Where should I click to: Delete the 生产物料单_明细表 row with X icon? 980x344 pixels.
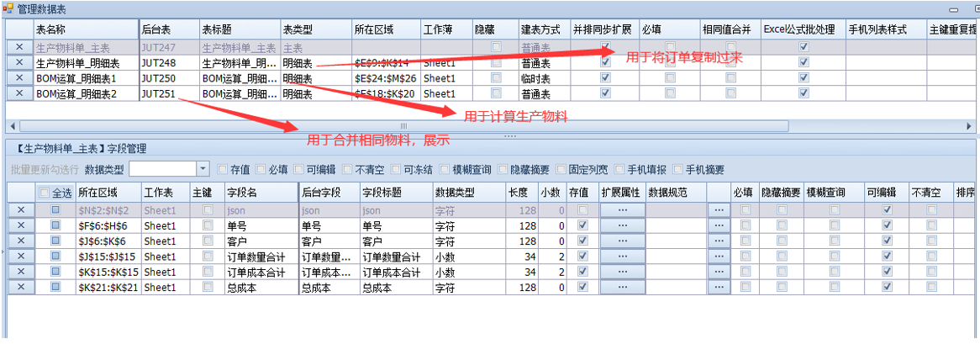[x=20, y=63]
